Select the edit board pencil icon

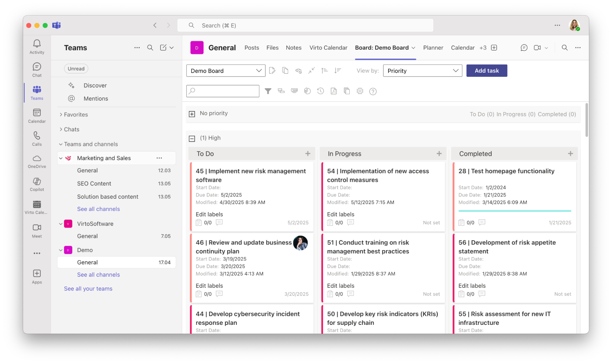pyautogui.click(x=272, y=70)
